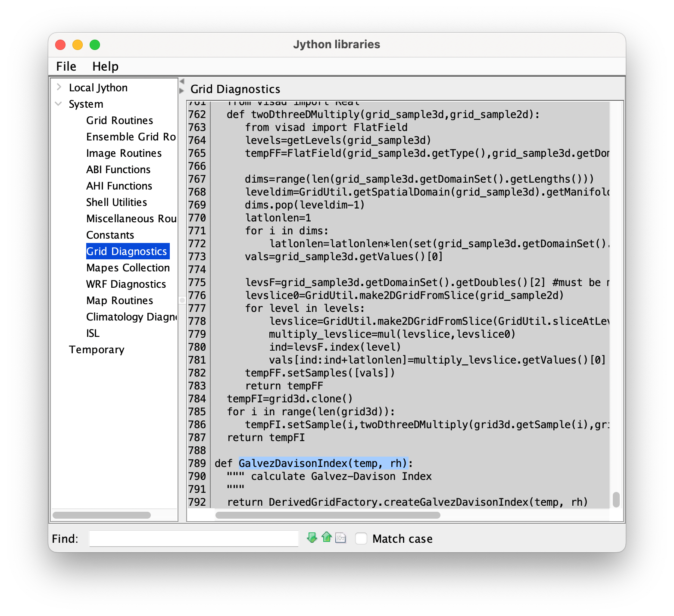Click the green up arrow Find Previous icon

327,537
